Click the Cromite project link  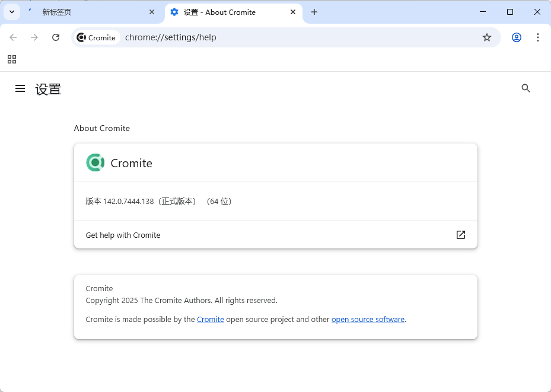(210, 319)
